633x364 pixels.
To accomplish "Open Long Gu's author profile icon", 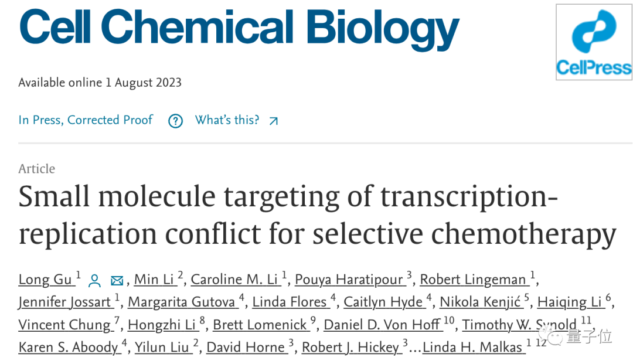I will 94,281.
